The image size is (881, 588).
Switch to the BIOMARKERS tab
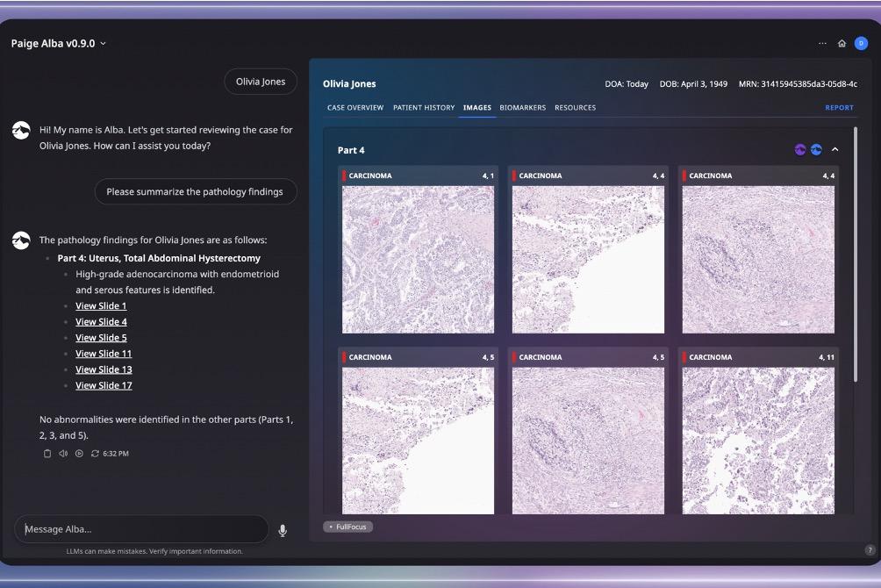523,107
